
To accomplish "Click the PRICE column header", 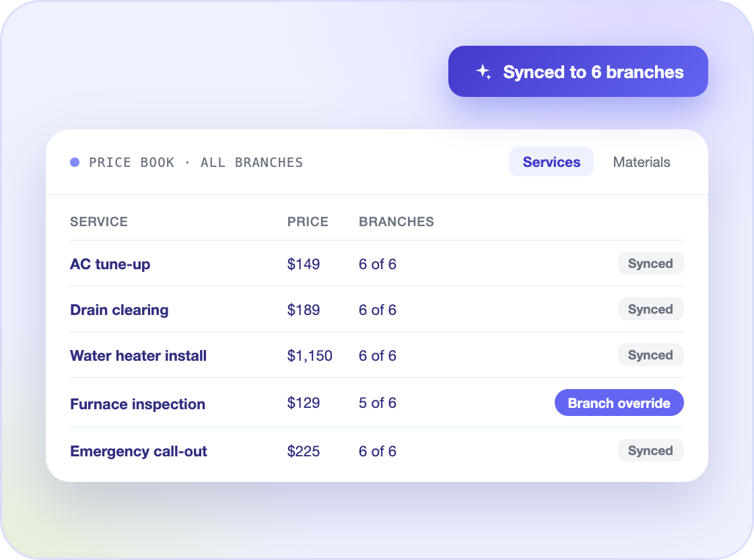I will (x=308, y=221).
